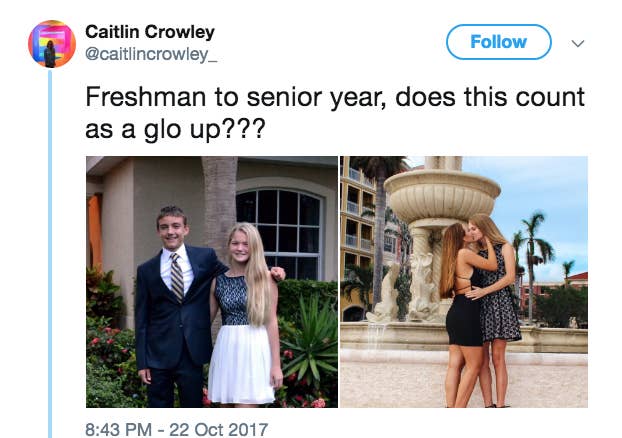Open the Caitlin Crowley display name link

pyautogui.click(x=150, y=32)
